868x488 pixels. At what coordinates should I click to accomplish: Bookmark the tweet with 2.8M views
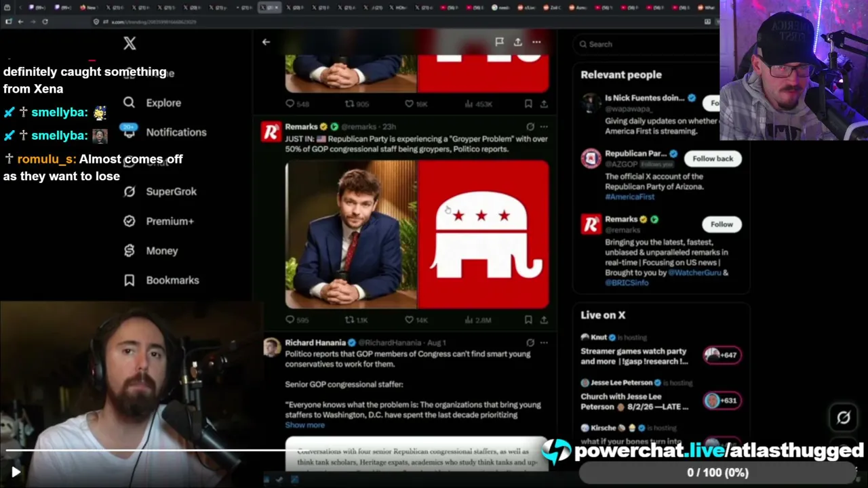pos(528,320)
